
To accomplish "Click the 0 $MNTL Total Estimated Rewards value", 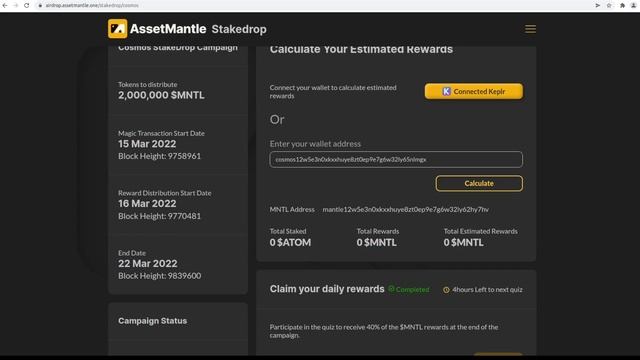I will point(463,242).
